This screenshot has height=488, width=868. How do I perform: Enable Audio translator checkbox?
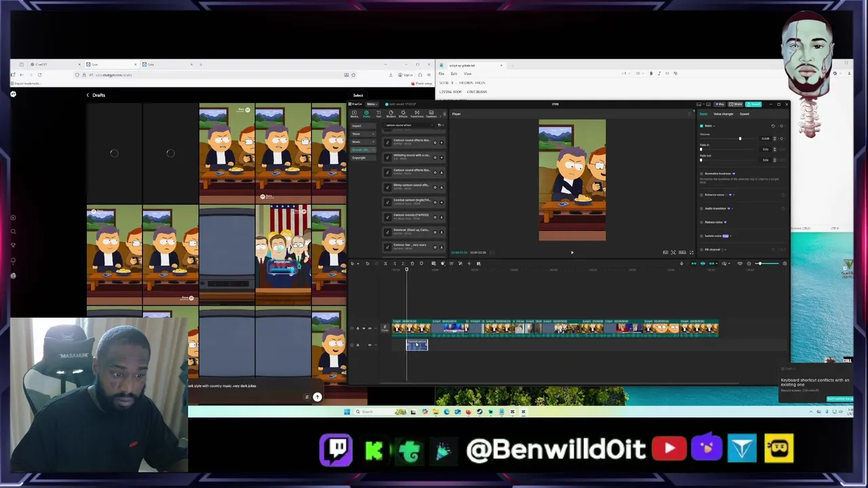point(701,208)
